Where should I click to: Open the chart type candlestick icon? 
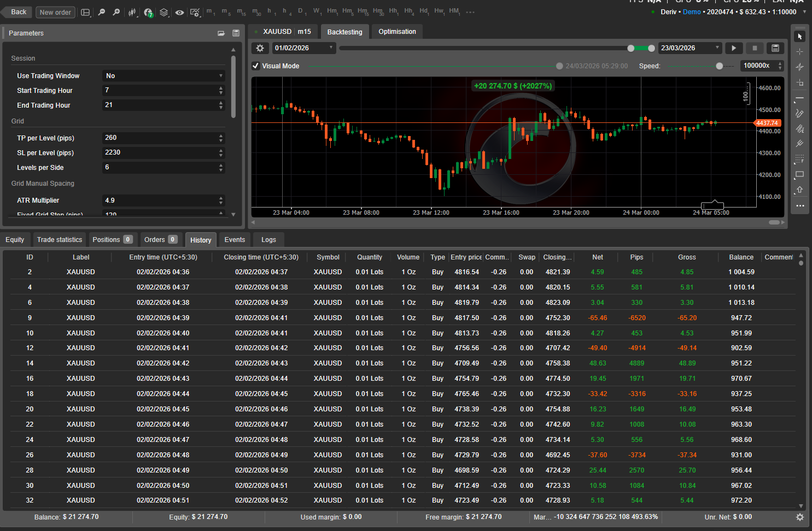132,12
